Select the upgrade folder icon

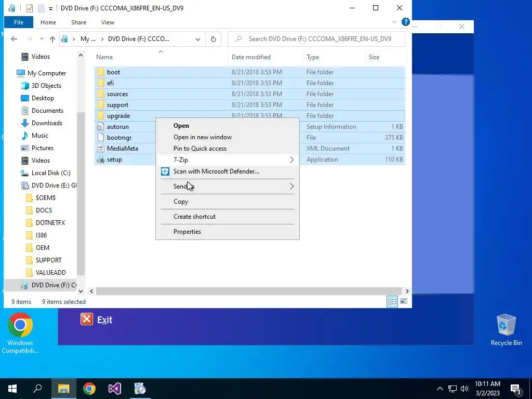point(100,116)
